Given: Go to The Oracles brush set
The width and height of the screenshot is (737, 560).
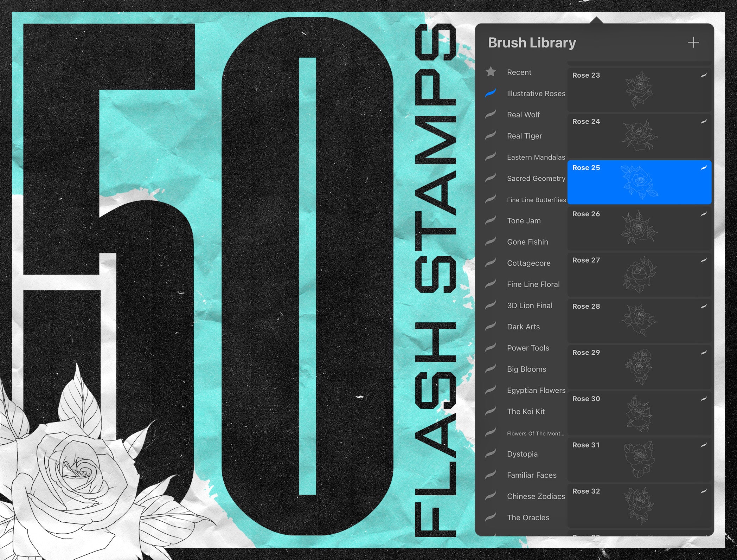Looking at the screenshot, I should click(528, 517).
